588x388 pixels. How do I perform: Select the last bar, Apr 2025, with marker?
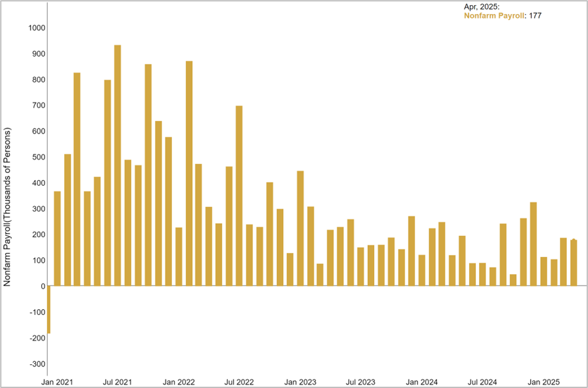574,263
